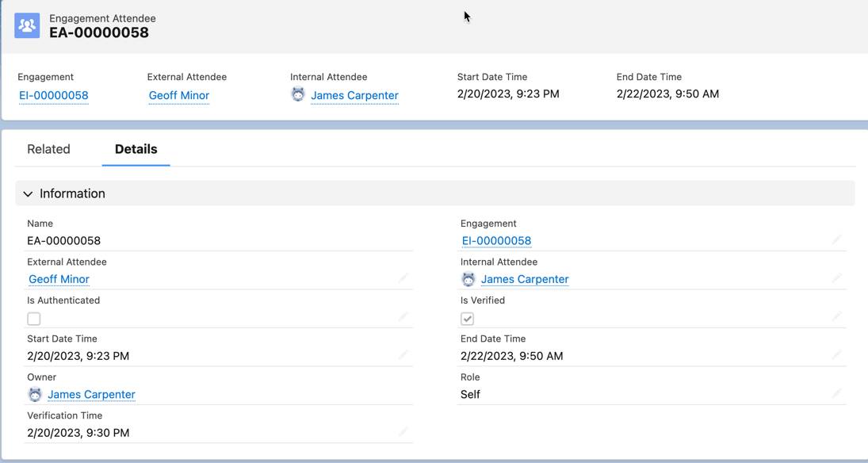The image size is (868, 463).
Task: Open Geoff Minor link in header
Action: pos(179,95)
